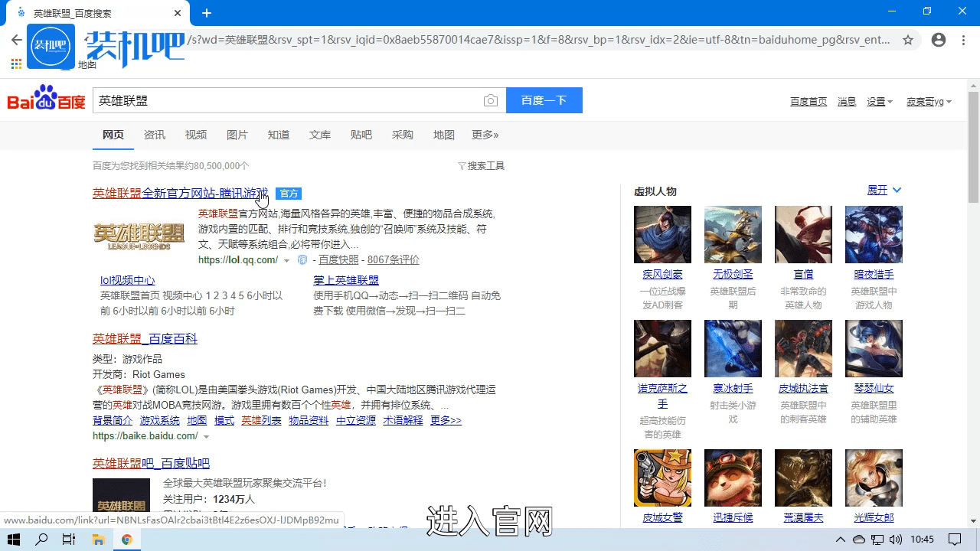Screen dimensions: 980x551
Task: Click the apps grid icon below the back arrow
Action: pos(15,64)
